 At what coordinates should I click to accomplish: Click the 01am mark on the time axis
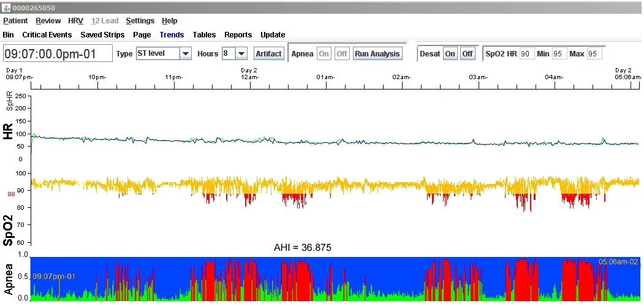(x=325, y=77)
